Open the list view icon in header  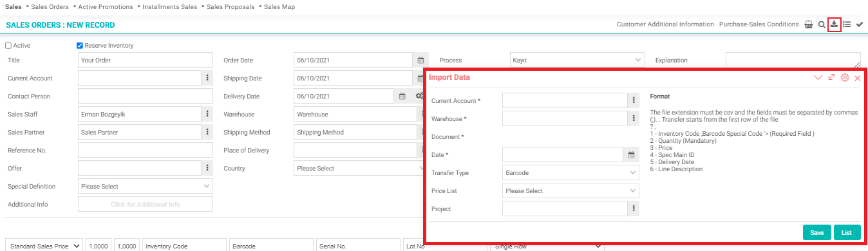847,24
